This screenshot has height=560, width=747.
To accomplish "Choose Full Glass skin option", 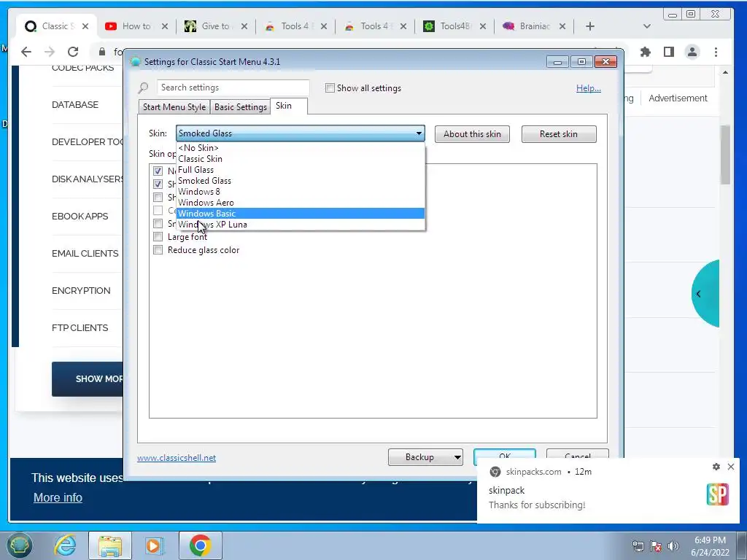I will tap(300, 169).
